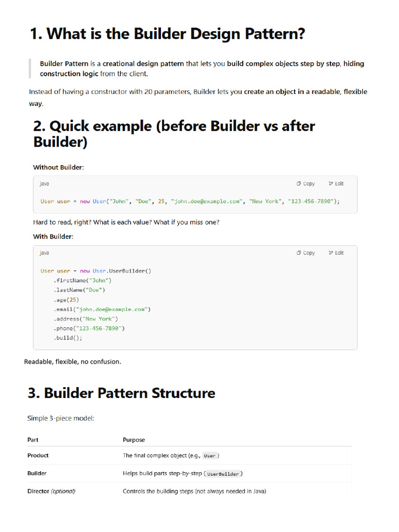Screen dimensions: 399x532
Task: Select the "Builder" row label in the table
Action: (37, 473)
